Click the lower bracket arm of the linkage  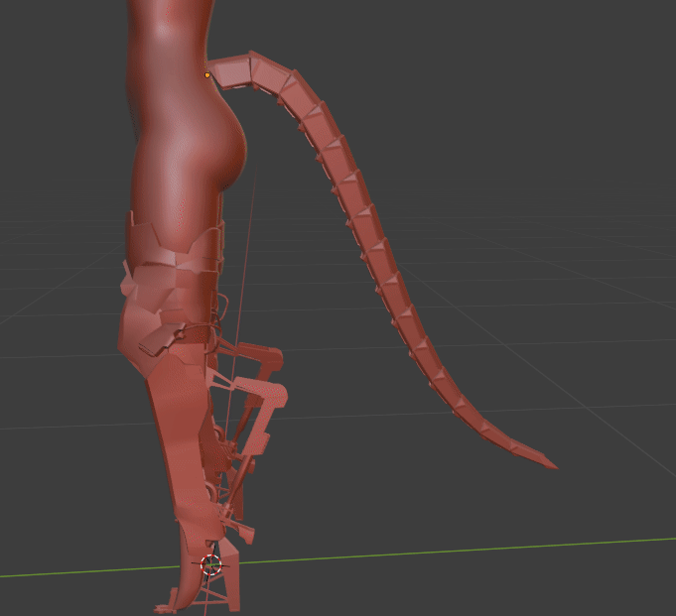[266, 407]
